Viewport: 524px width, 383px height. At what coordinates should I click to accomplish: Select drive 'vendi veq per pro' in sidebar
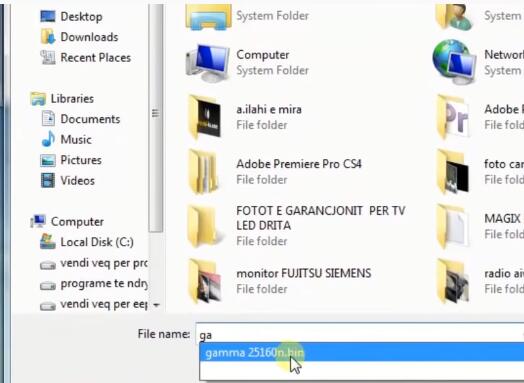tap(104, 263)
